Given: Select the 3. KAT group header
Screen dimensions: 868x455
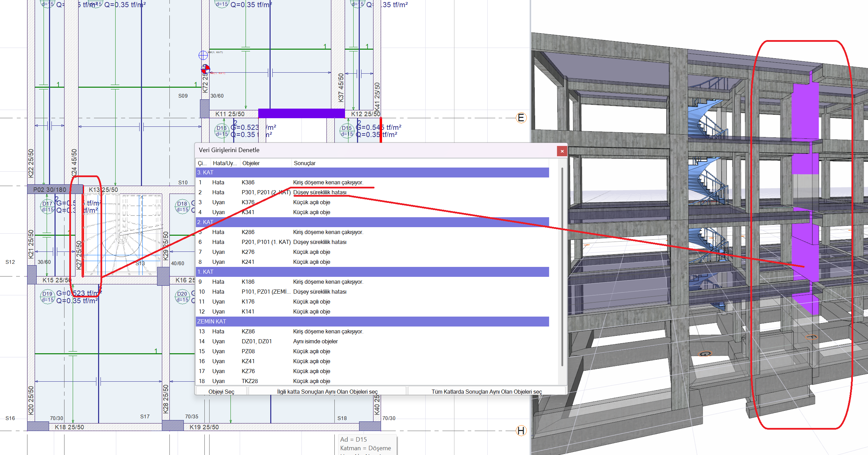Looking at the screenshot, I should coord(372,172).
